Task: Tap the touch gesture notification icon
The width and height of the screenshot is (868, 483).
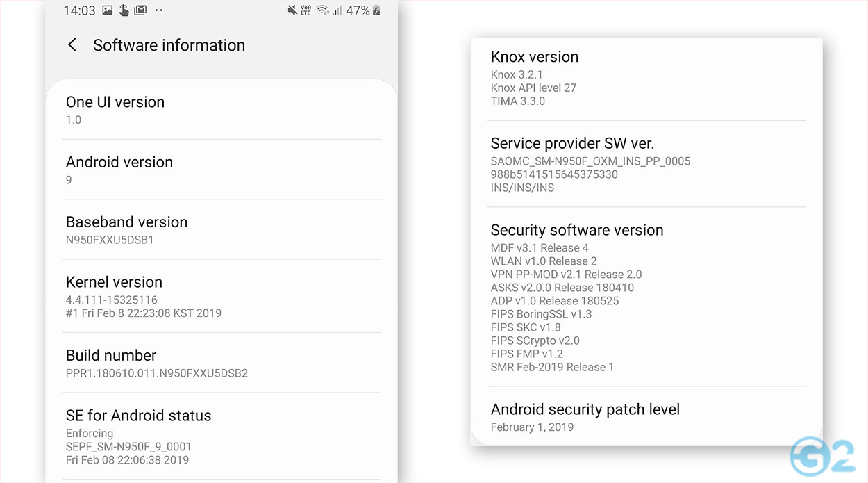Action: 124,10
